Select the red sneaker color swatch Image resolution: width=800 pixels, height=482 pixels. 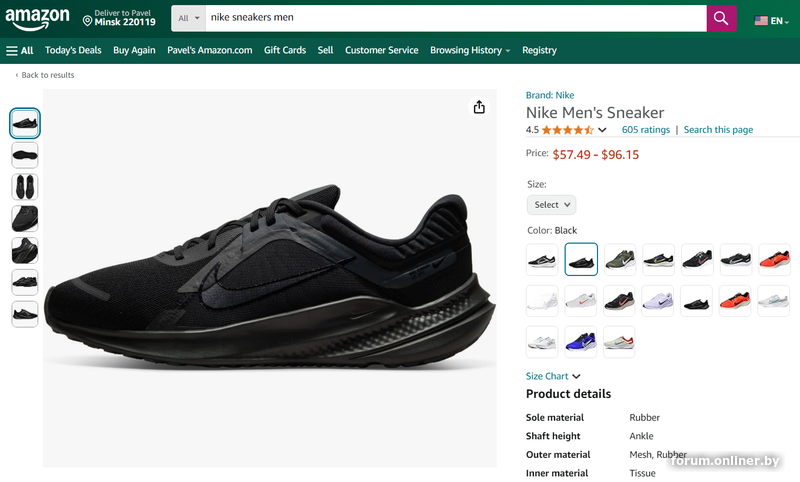(774, 259)
